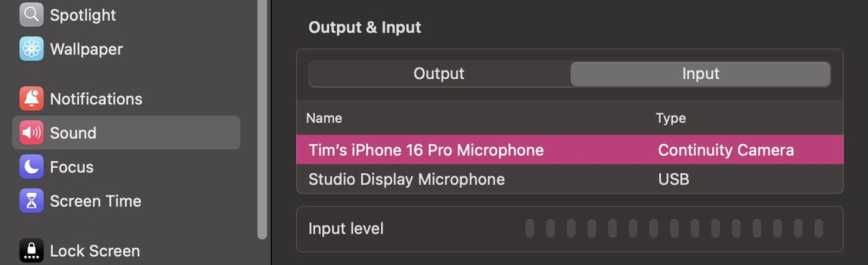868x265 pixels.
Task: Choose Studio Display Microphone as input
Action: [x=406, y=179]
